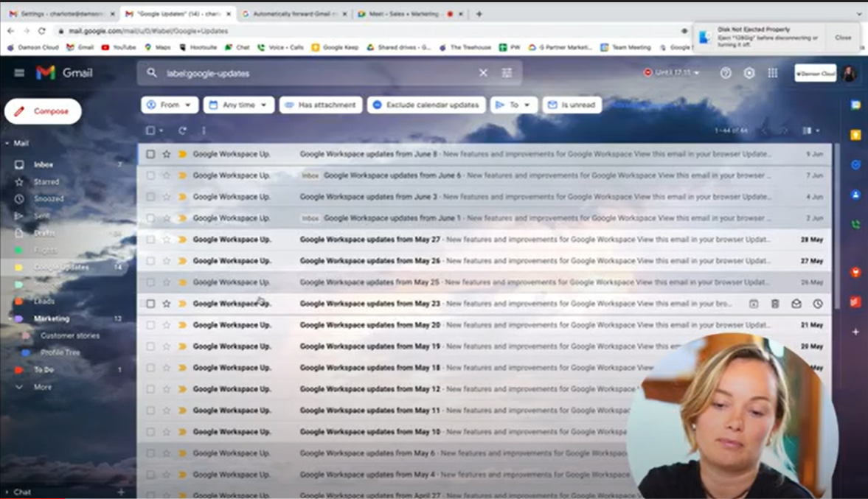
Task: Open the To filter dropdown
Action: (514, 105)
